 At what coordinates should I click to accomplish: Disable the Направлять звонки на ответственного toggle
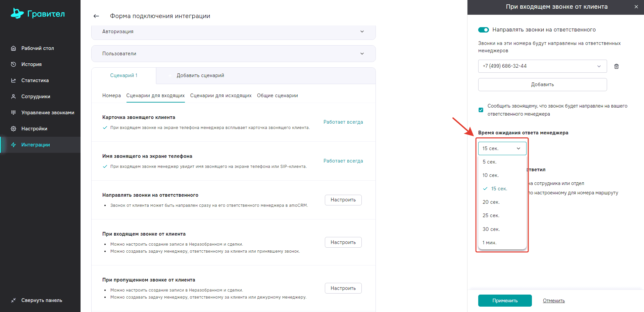(483, 30)
